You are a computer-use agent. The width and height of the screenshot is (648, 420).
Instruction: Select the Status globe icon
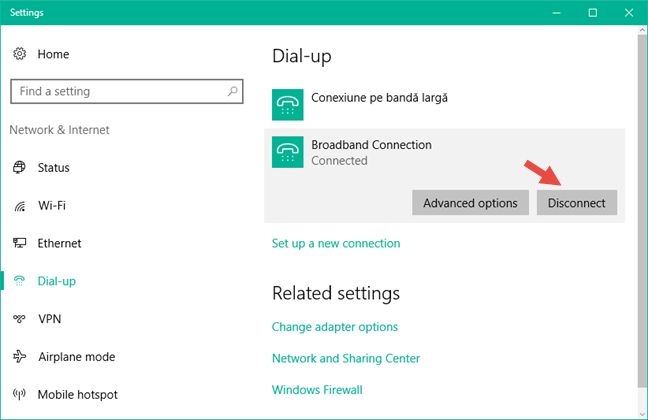[x=19, y=167]
